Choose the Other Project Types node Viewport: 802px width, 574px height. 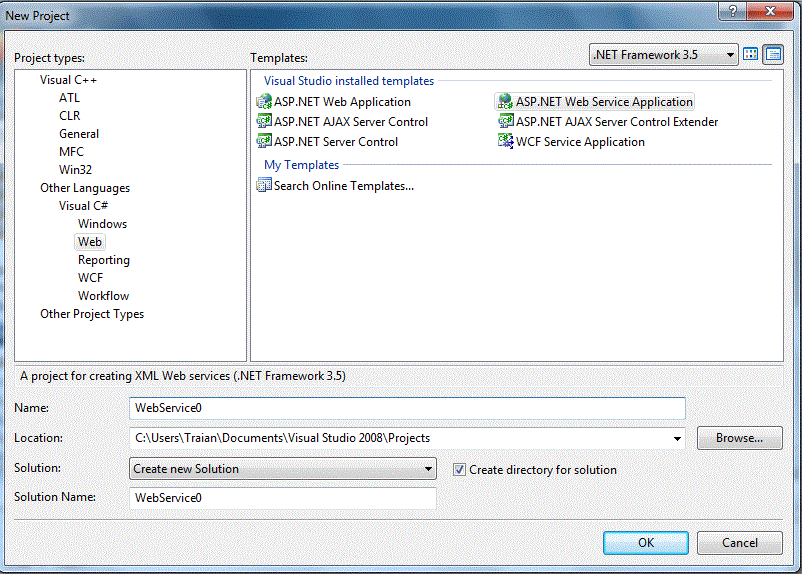click(x=92, y=314)
